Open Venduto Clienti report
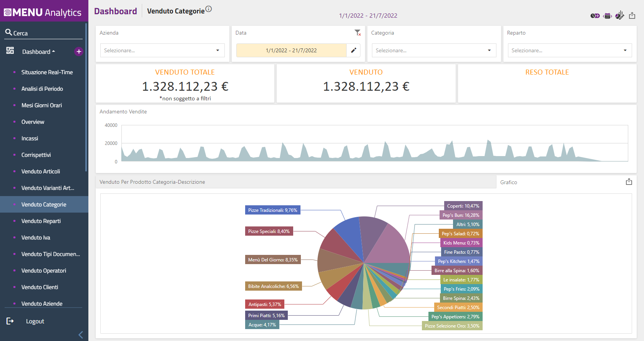This screenshot has width=644, height=341. [40, 287]
